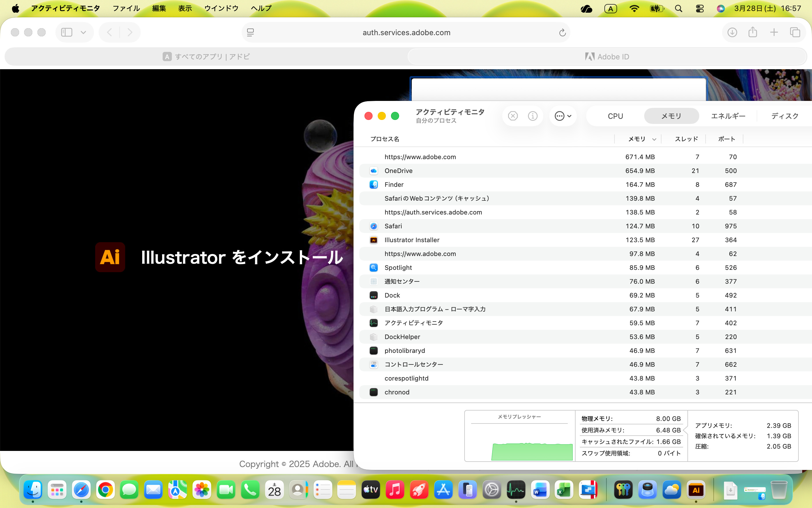Click the address bar showing auth.services.adobe.com
The height and width of the screenshot is (508, 812).
point(406,33)
